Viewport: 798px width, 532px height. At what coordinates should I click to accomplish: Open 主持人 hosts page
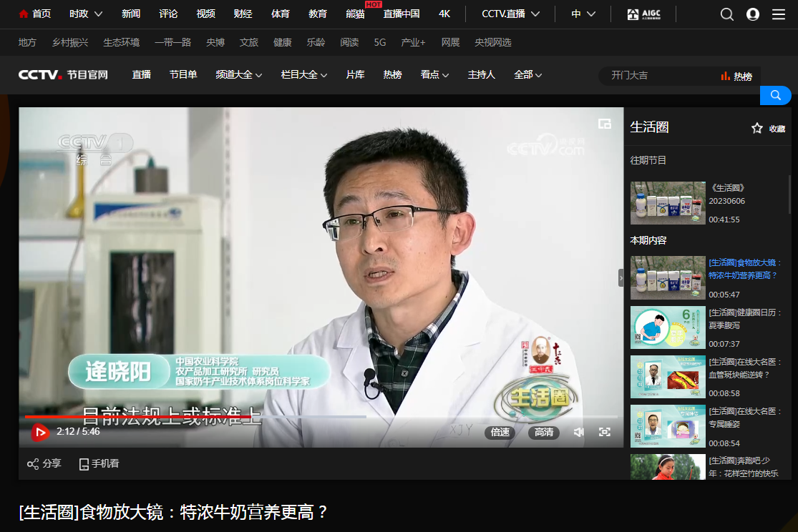coord(482,75)
